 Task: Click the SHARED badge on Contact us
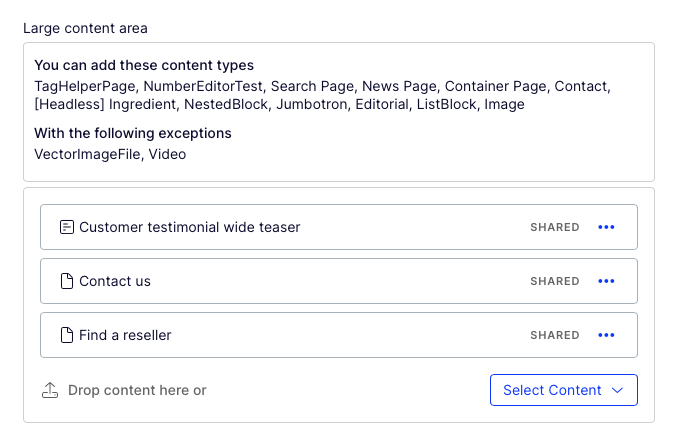(x=555, y=281)
